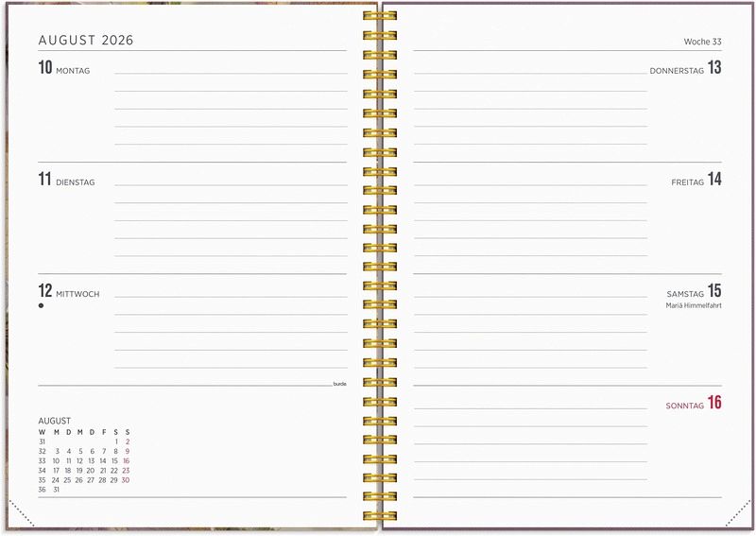Click week number 32 in mini calendar

42,452
